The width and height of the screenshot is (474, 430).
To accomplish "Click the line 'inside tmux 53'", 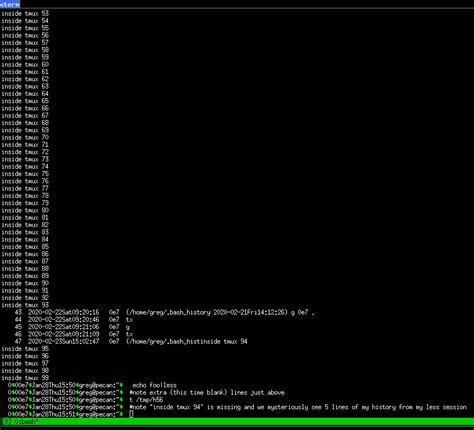I will [x=25, y=14].
